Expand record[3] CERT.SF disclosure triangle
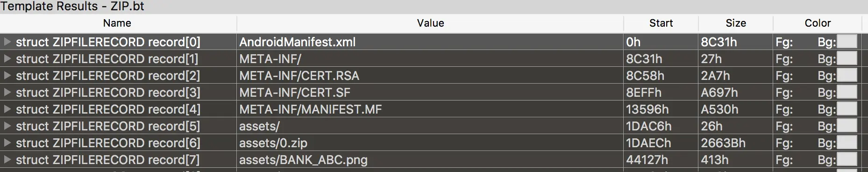 (x=7, y=93)
